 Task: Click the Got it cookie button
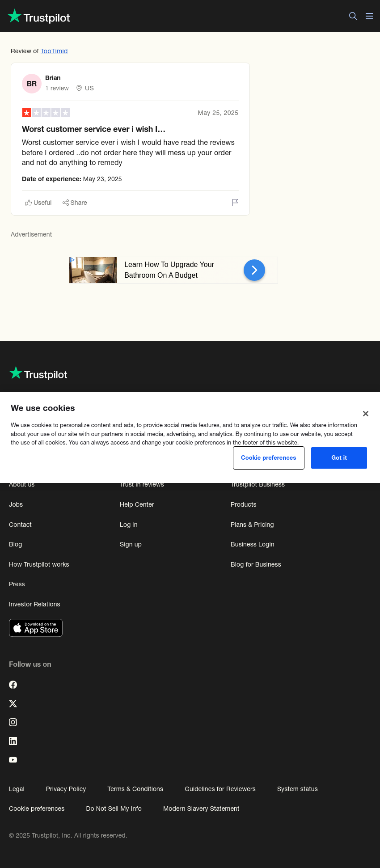(x=339, y=458)
